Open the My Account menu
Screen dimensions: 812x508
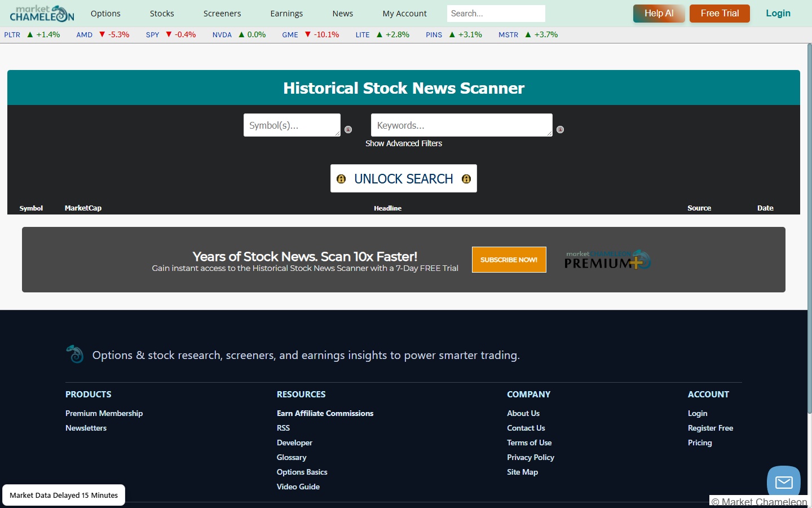click(404, 14)
